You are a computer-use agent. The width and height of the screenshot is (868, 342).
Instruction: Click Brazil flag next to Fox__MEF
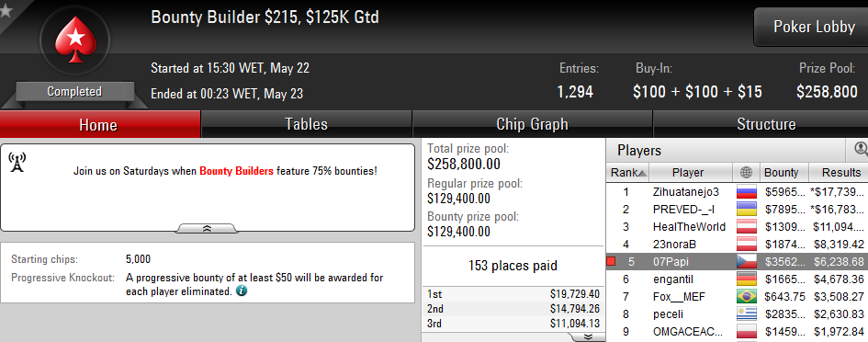tap(746, 297)
